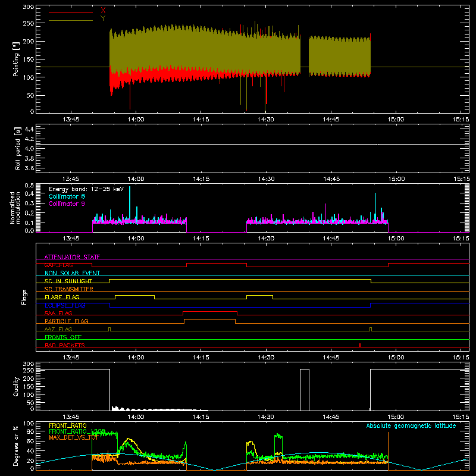Viewport: 476px width, 476px height.
Task: Click 14:00 tick under the Pointing panel
Action: point(136,120)
